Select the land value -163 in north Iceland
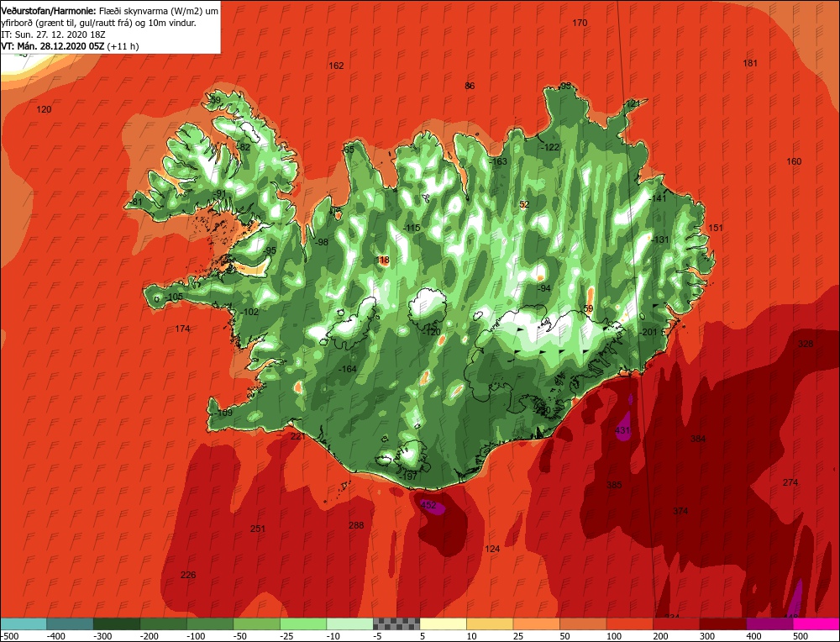 coord(498,161)
